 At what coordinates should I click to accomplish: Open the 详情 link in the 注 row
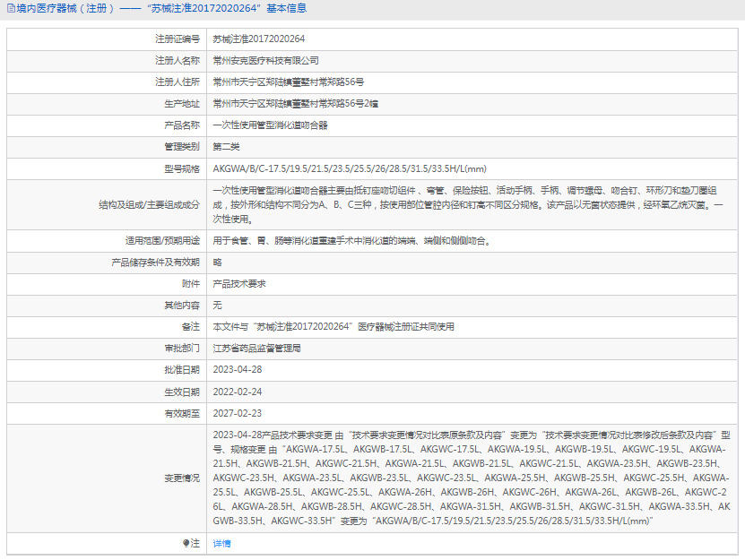221,543
